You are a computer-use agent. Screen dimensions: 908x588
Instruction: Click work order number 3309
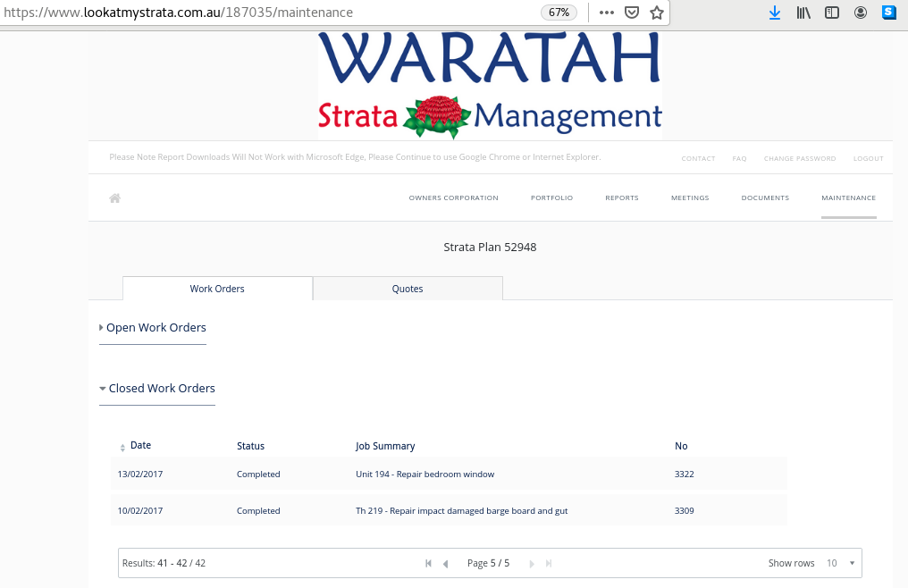[685, 511]
